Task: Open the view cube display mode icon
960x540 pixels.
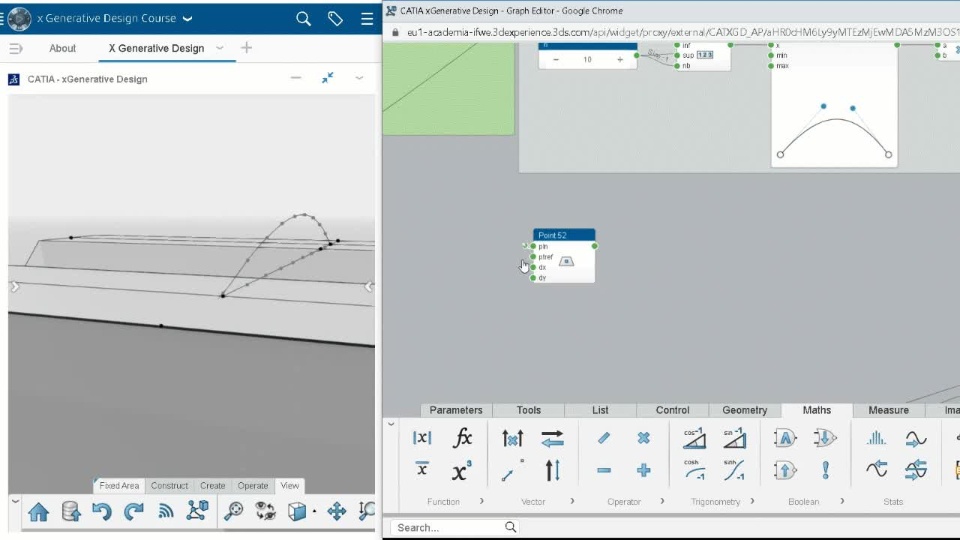Action: pyautogui.click(x=297, y=511)
